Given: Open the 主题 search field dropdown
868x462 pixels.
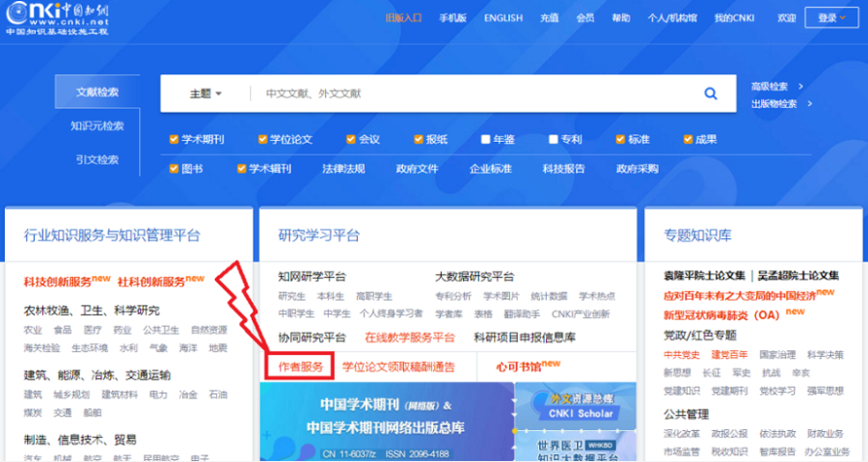Looking at the screenshot, I should click(x=205, y=94).
